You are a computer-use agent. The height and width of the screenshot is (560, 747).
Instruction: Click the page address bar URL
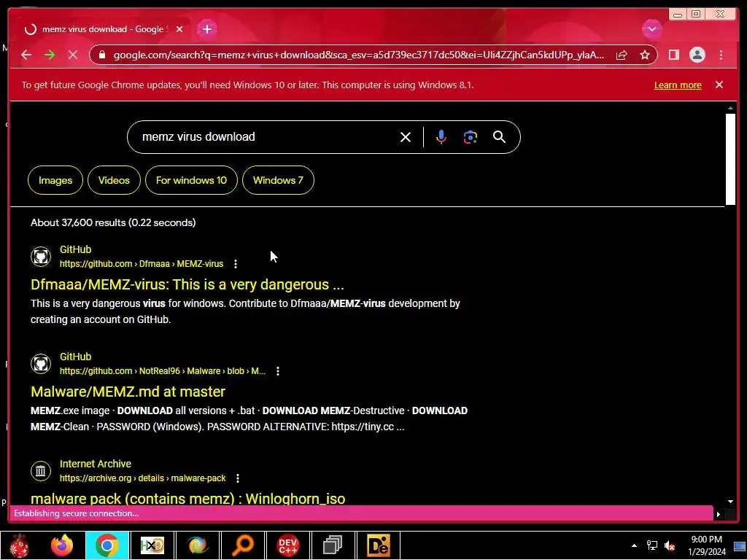tap(358, 55)
